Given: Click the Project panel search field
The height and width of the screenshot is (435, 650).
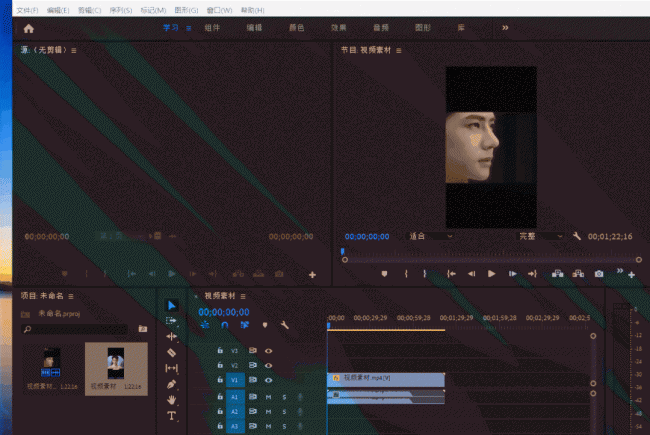Looking at the screenshot, I should coord(75,329).
